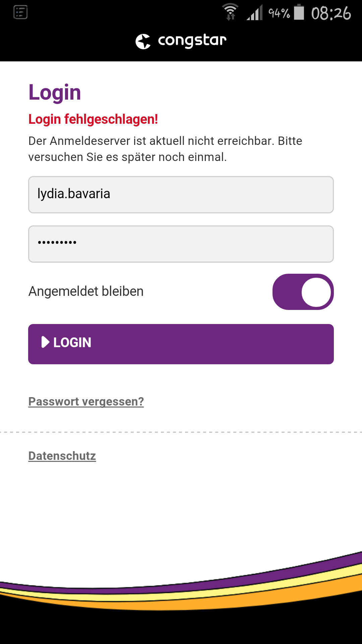The height and width of the screenshot is (644, 362).
Task: Click the arrow icon on LOGIN button
Action: coord(45,342)
